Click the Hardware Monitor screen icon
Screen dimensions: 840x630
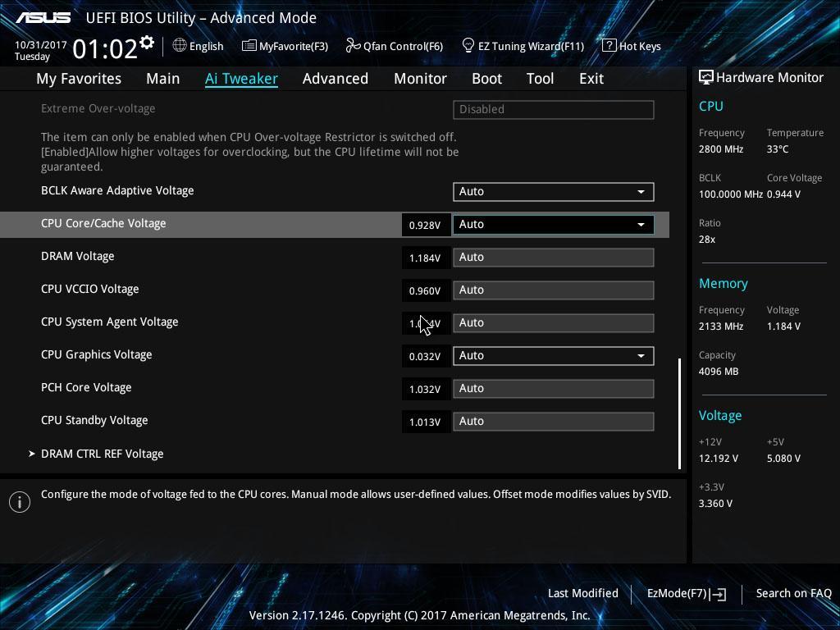(705, 77)
